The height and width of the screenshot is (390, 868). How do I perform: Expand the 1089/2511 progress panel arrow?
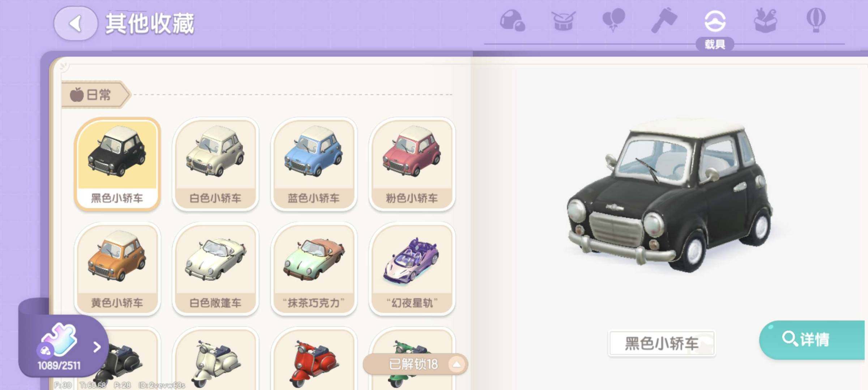97,347
